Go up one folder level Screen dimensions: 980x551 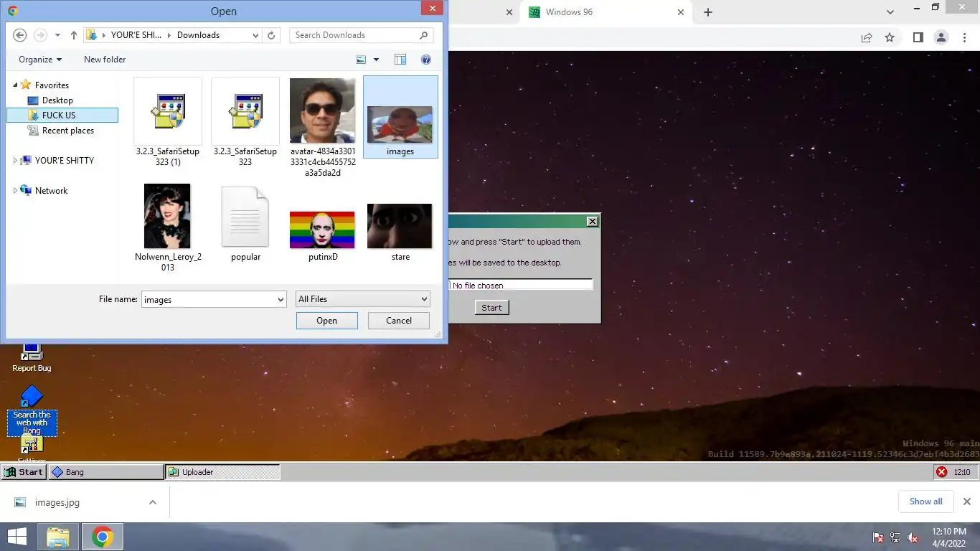coord(74,35)
